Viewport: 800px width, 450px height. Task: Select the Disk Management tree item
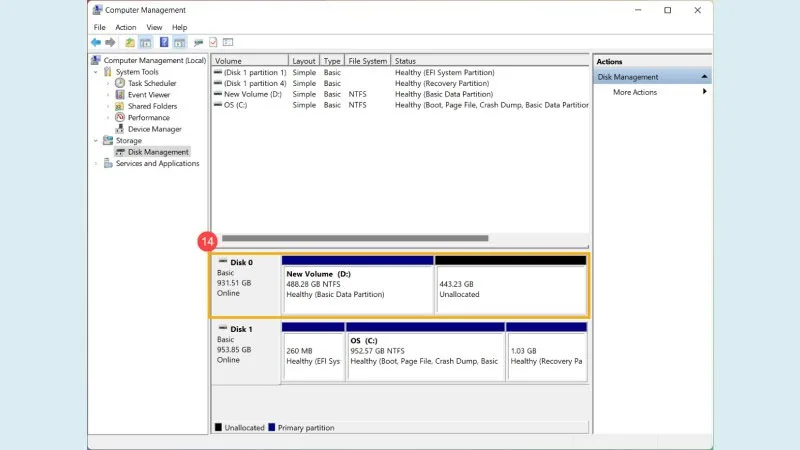point(153,152)
